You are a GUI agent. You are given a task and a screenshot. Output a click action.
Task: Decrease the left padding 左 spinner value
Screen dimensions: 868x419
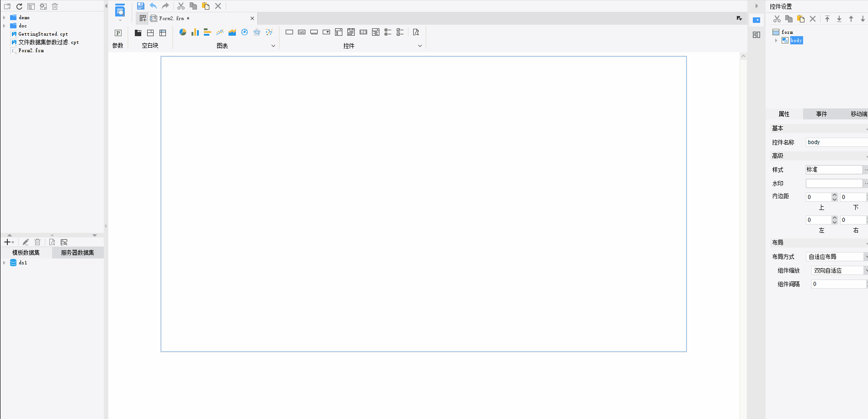[x=835, y=222]
